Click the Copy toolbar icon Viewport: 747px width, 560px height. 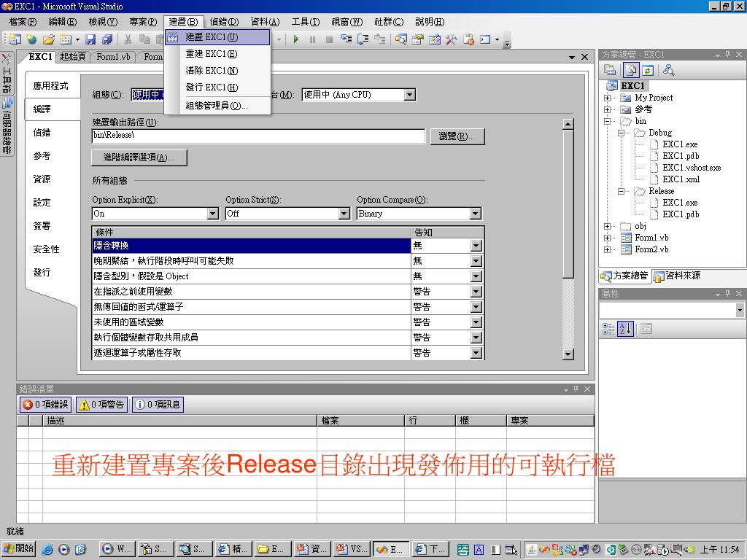144,39
